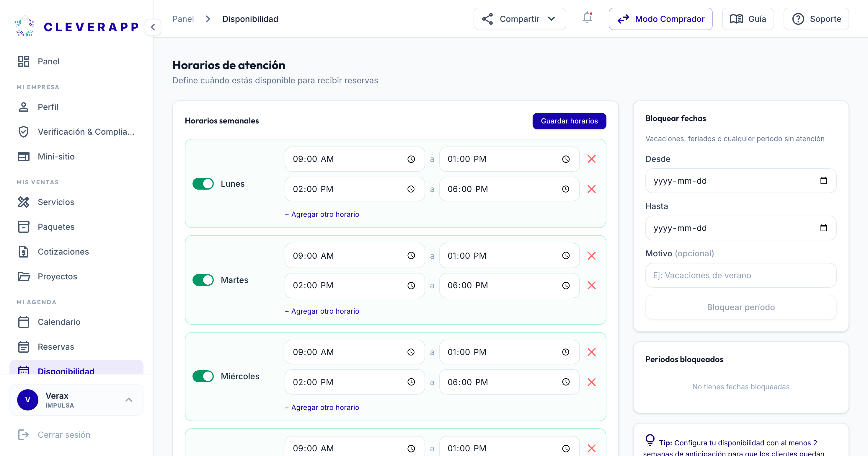Add another time slot for Miércoles
This screenshot has height=456, width=868.
322,408
